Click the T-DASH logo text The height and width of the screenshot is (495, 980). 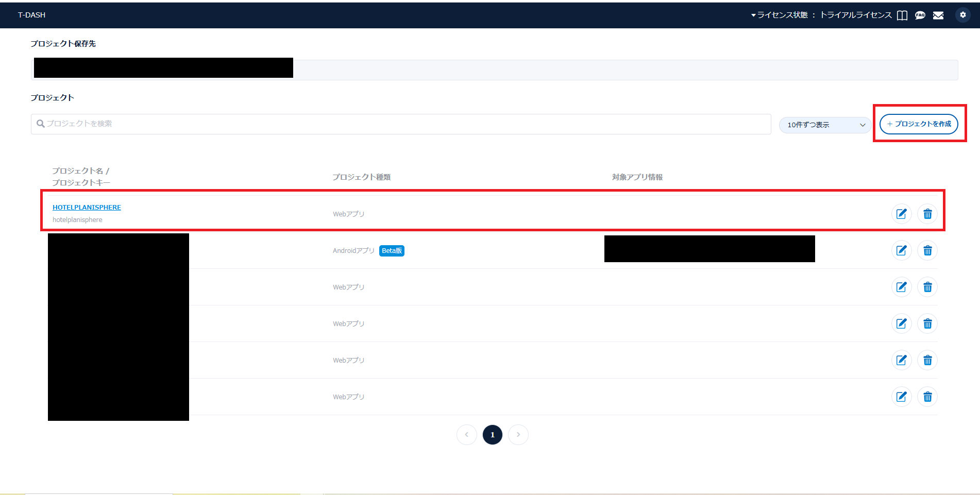point(31,15)
